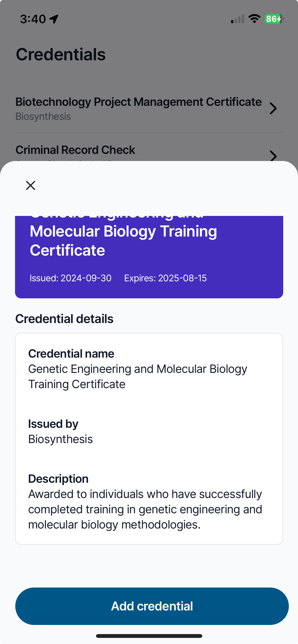Expand the Criminal Record Check chevron
Viewport: 298px width, 644px height.
click(x=273, y=155)
